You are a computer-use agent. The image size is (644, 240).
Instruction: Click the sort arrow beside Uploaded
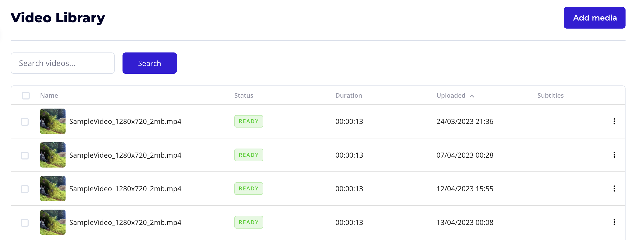pos(472,96)
